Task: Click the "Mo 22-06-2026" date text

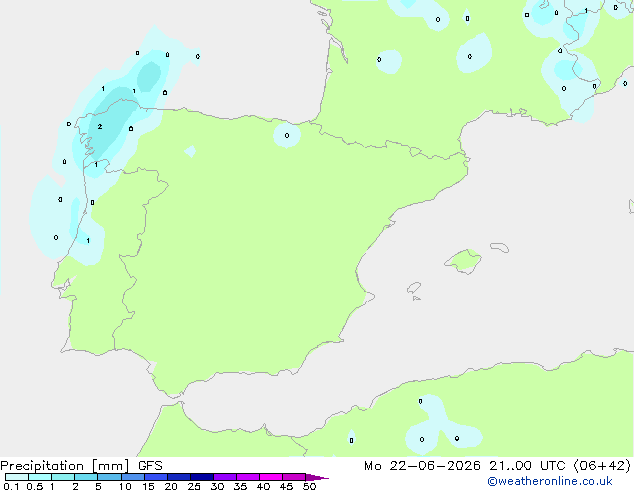Action: click(x=422, y=466)
